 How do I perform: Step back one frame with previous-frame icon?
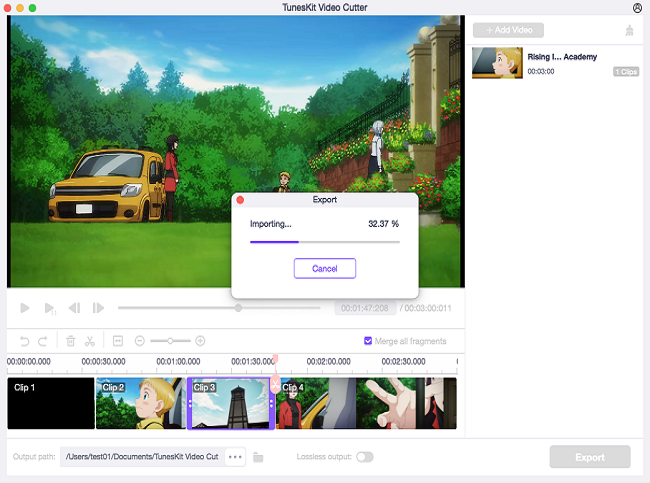(74, 308)
